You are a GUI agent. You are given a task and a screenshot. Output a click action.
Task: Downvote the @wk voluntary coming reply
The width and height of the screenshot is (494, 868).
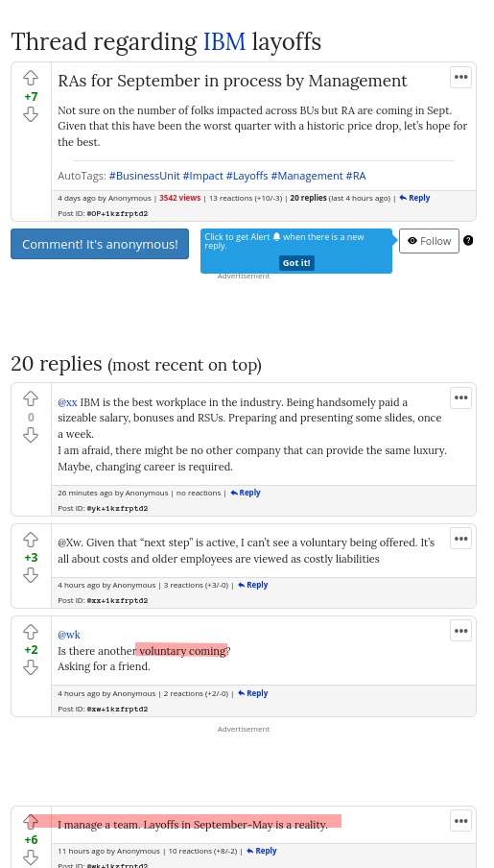[x=31, y=668]
